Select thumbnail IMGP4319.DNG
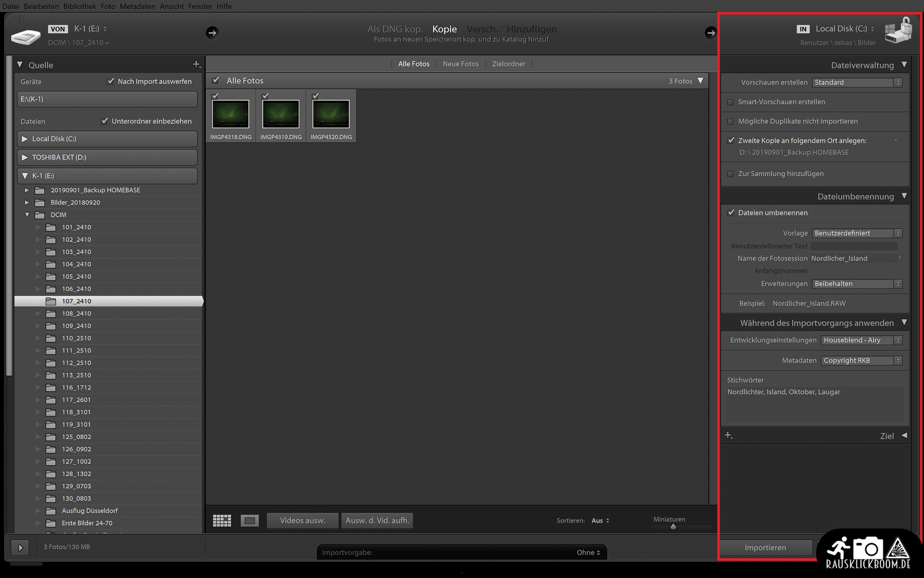 point(281,114)
